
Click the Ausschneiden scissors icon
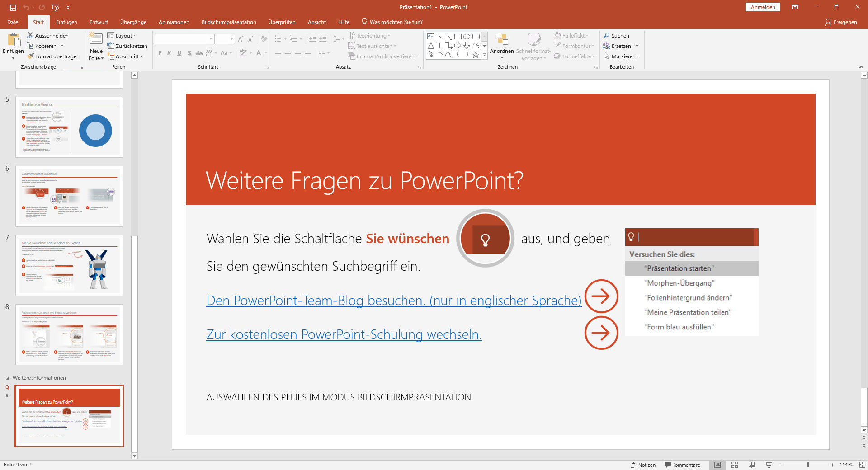pyautogui.click(x=30, y=35)
